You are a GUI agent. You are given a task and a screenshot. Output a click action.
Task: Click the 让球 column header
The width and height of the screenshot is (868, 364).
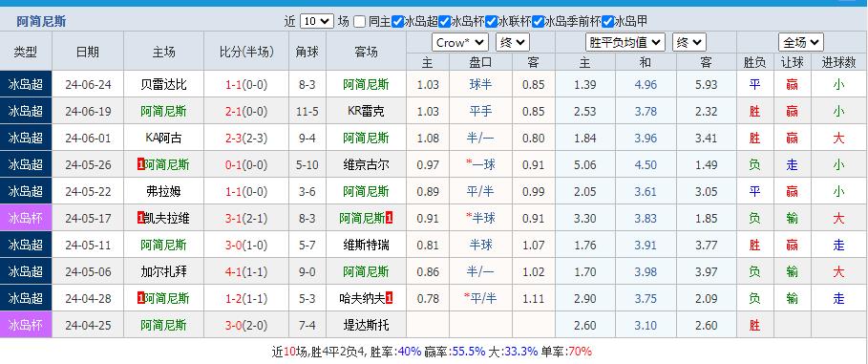793,63
